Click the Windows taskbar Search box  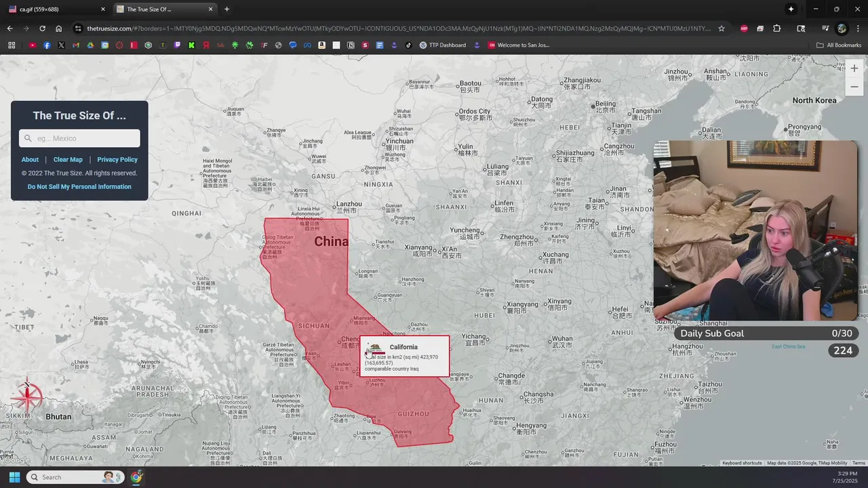pos(75,477)
